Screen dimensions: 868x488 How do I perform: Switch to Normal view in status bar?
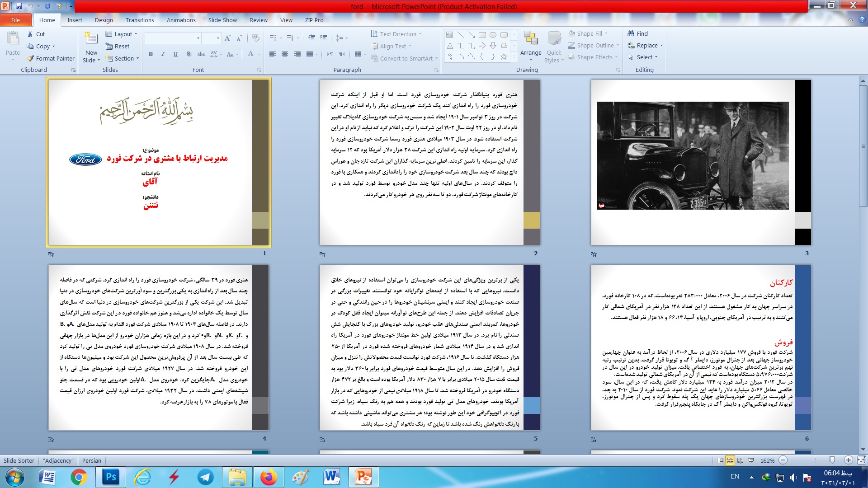720,460
